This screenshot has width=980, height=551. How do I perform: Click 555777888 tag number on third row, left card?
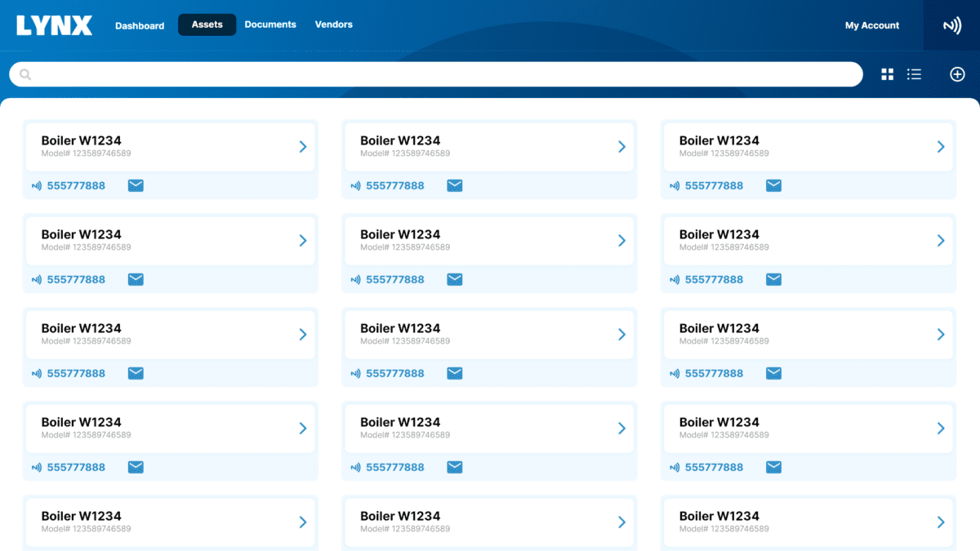tap(76, 373)
